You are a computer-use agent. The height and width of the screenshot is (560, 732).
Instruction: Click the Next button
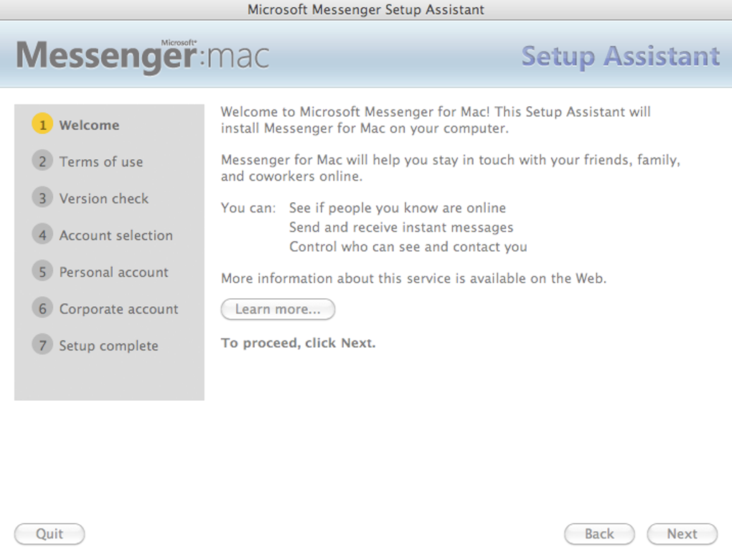(682, 534)
